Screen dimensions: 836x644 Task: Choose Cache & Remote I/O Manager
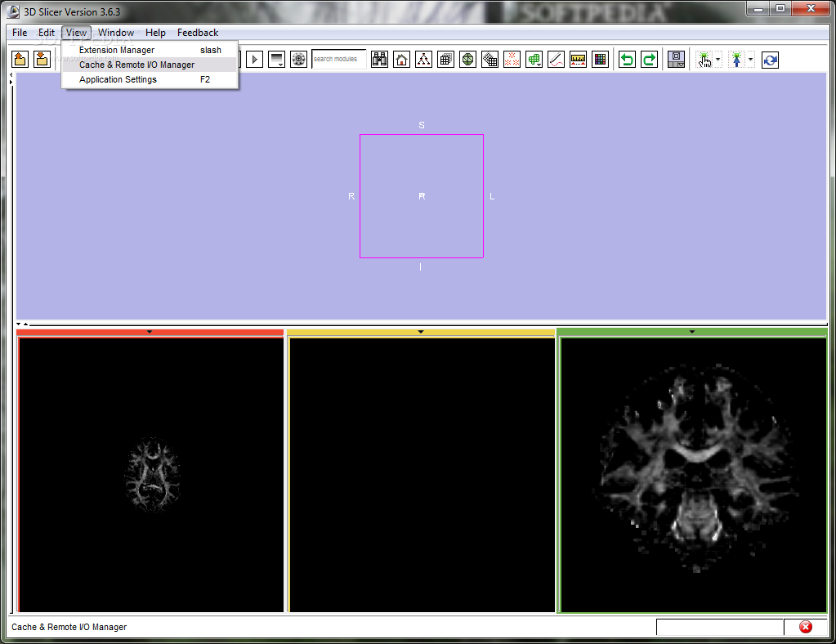(150, 65)
